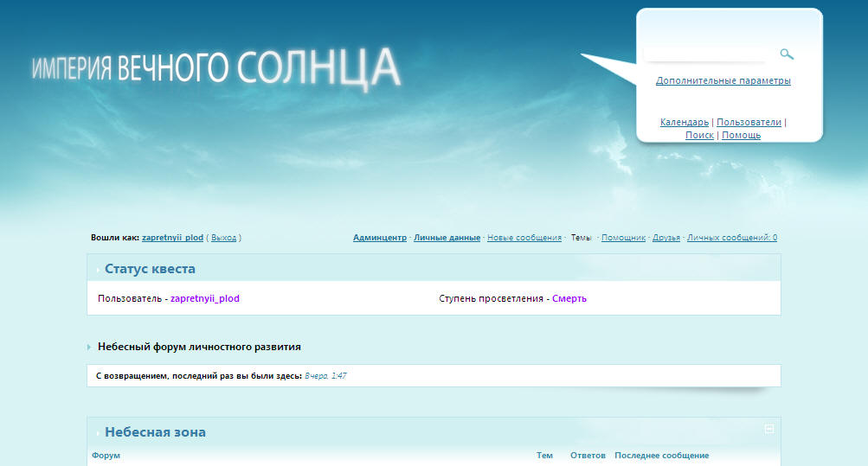Collapse the Небесная зона category
The image size is (868, 466).
click(x=769, y=429)
